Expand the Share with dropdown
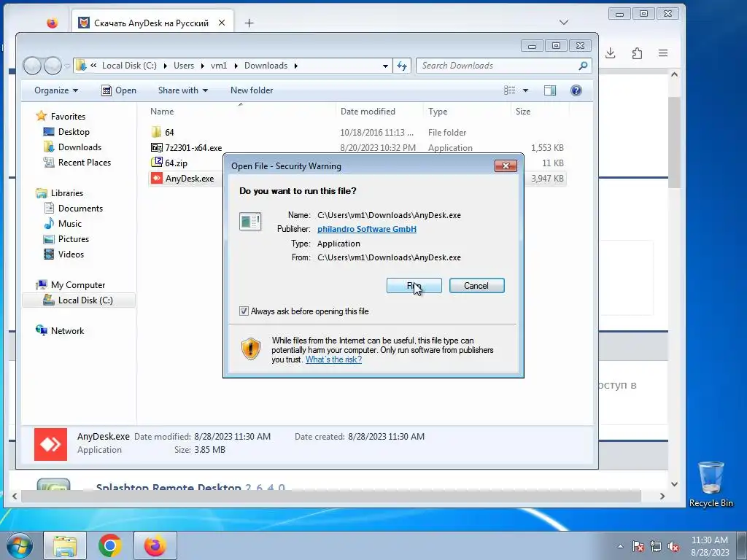 click(183, 90)
